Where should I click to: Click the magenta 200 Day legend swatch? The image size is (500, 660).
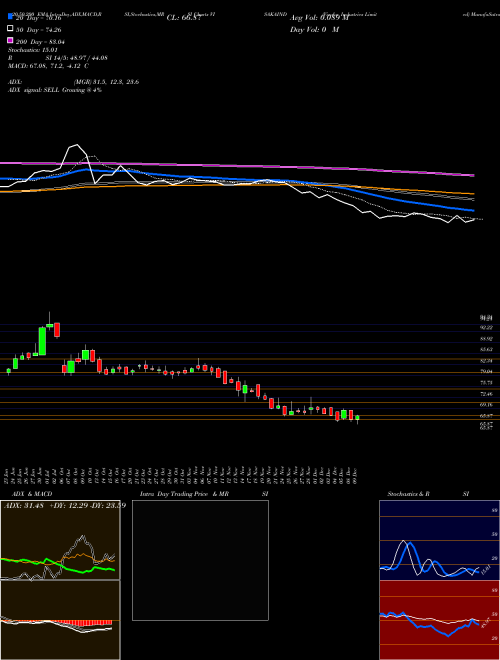pyautogui.click(x=11, y=40)
